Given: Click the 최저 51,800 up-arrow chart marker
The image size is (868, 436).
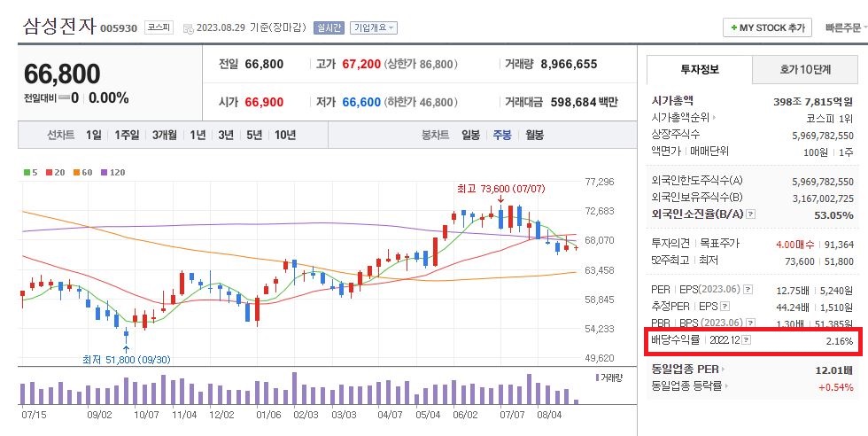Looking at the screenshot, I should tap(126, 349).
